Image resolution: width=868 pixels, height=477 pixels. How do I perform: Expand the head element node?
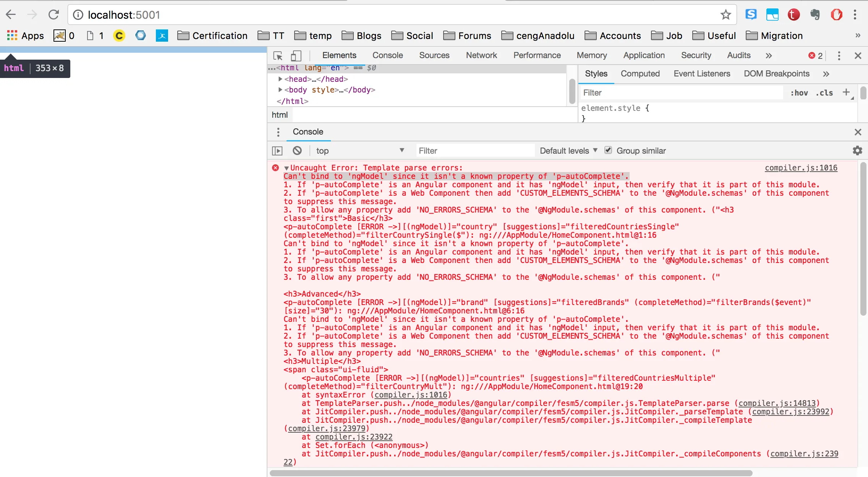(x=280, y=79)
